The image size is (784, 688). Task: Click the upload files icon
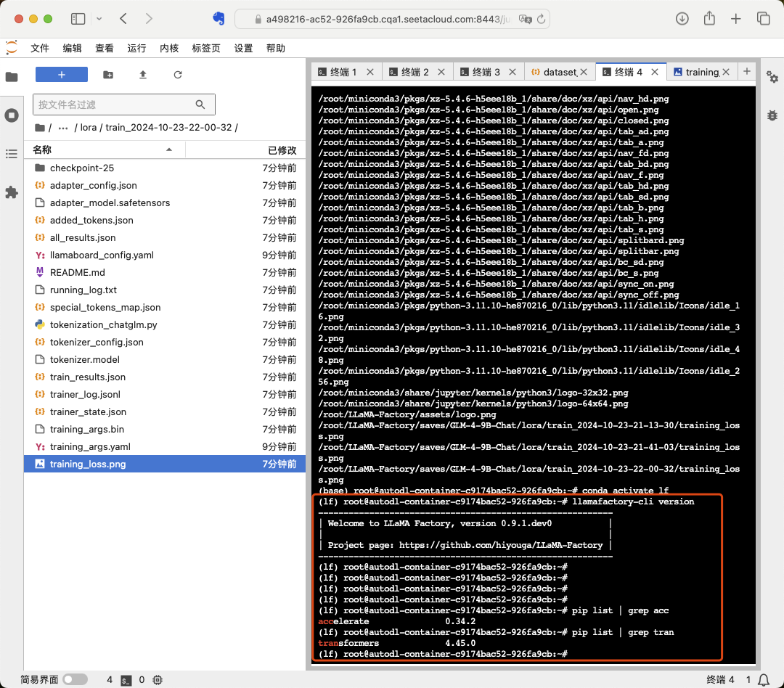pos(143,75)
